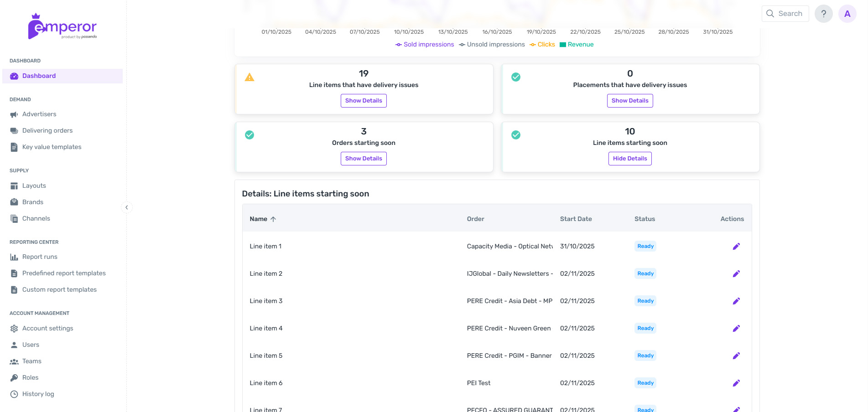Click the edit pencil for Line item 4

736,329
